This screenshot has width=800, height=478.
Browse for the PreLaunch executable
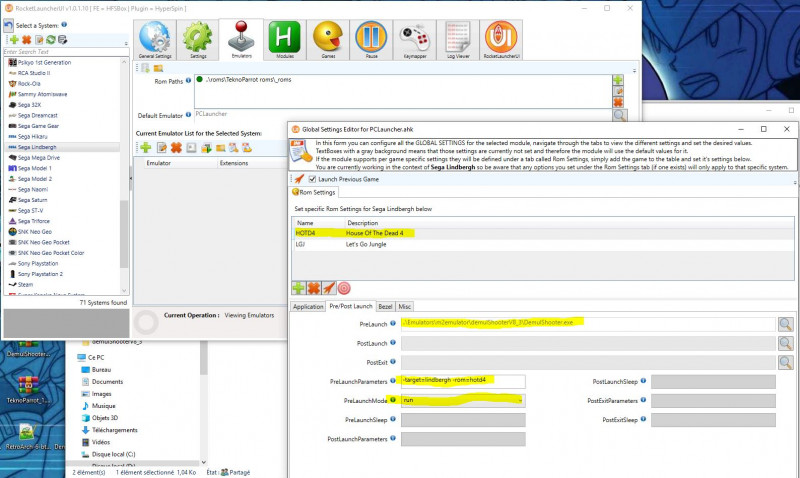pyautogui.click(x=786, y=324)
